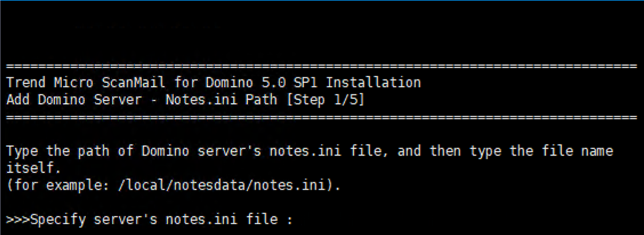
Task: Click the lower separator line below the heading
Action: click(x=321, y=117)
